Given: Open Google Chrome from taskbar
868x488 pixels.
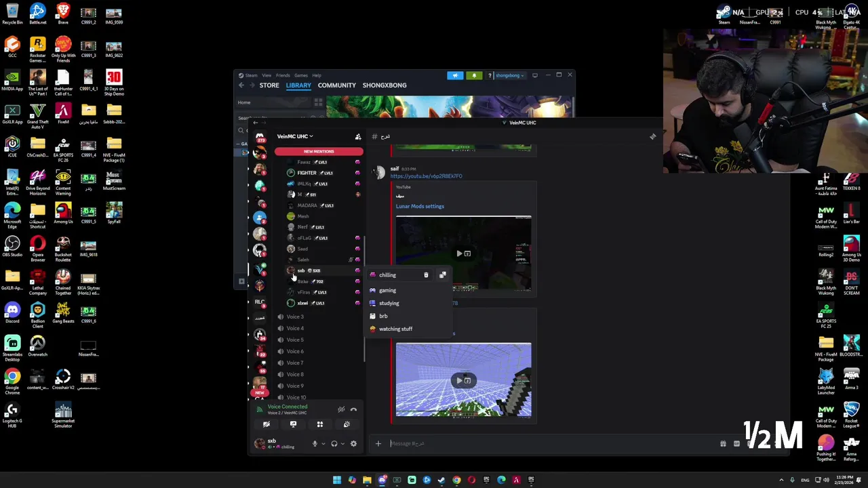Looking at the screenshot, I should point(456,480).
